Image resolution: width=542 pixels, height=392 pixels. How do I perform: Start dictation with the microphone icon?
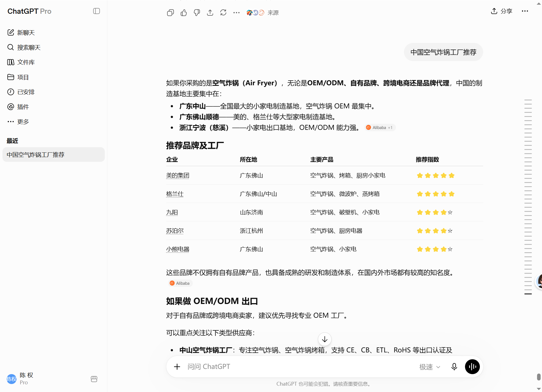click(x=454, y=367)
